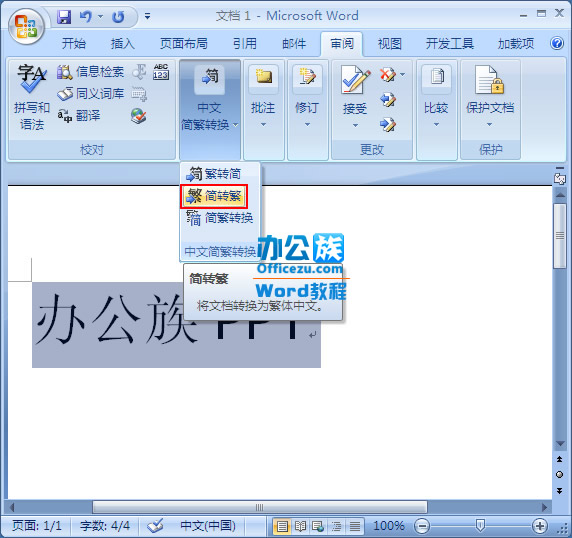Screen dimensions: 572x538
Task: Switch to outline view
Action: point(336,526)
